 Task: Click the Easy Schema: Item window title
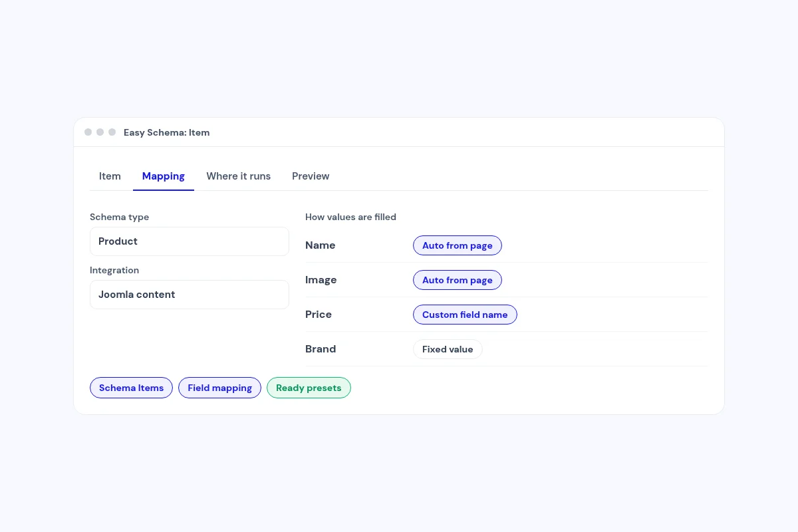167,132
